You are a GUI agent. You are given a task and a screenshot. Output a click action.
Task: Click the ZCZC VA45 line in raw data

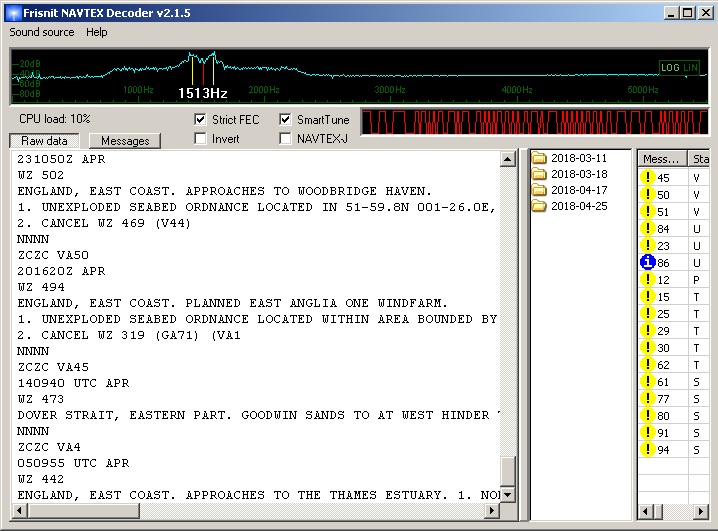click(53, 367)
